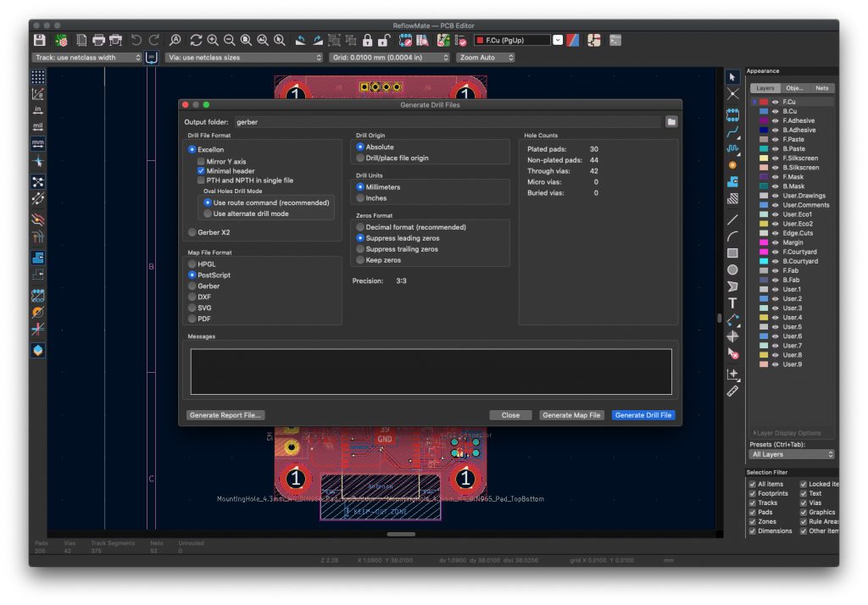Browse for output folder icon
The height and width of the screenshot is (605, 868).
click(671, 122)
